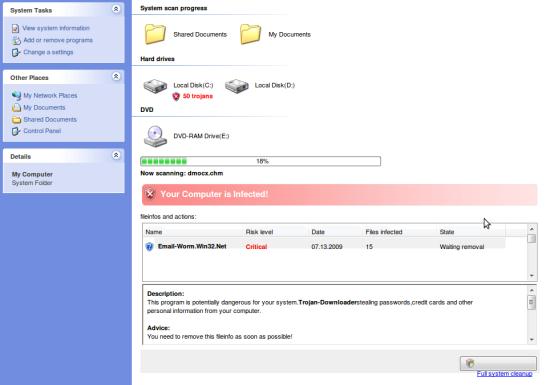Click the Change a settings icon
This screenshot has width=550, height=385.
point(16,53)
